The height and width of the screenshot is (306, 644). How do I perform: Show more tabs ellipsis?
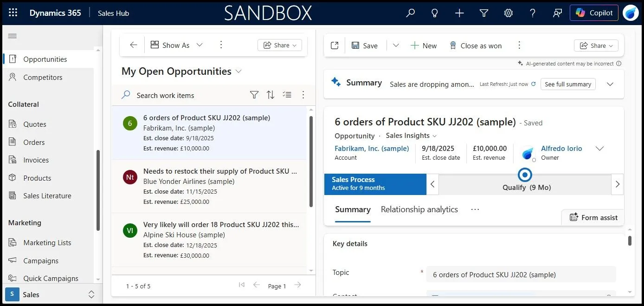[475, 209]
